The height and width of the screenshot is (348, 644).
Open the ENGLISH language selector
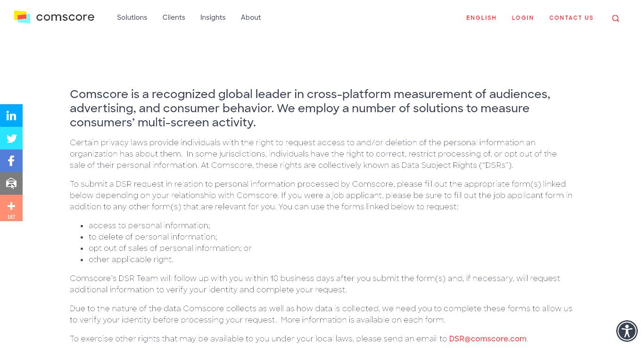[481, 18]
